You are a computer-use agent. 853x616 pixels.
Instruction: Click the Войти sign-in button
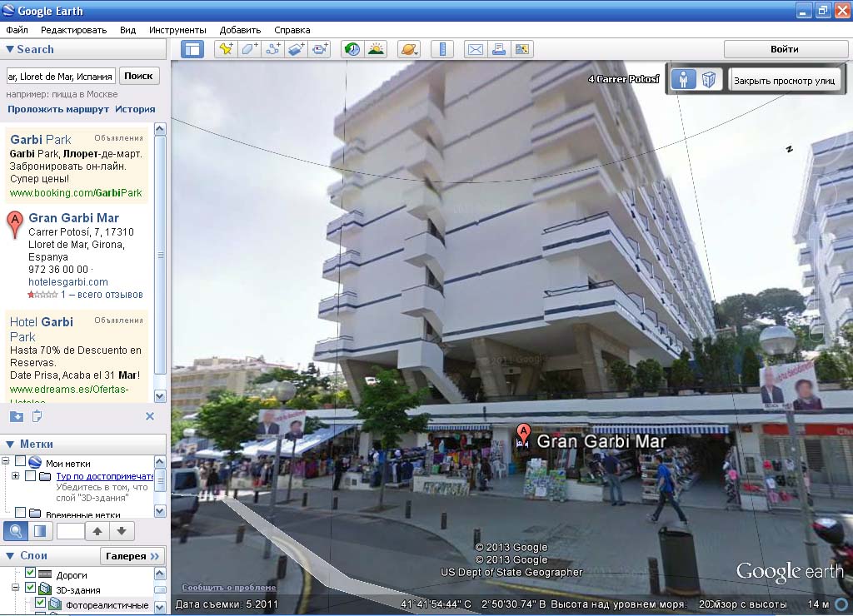[785, 49]
